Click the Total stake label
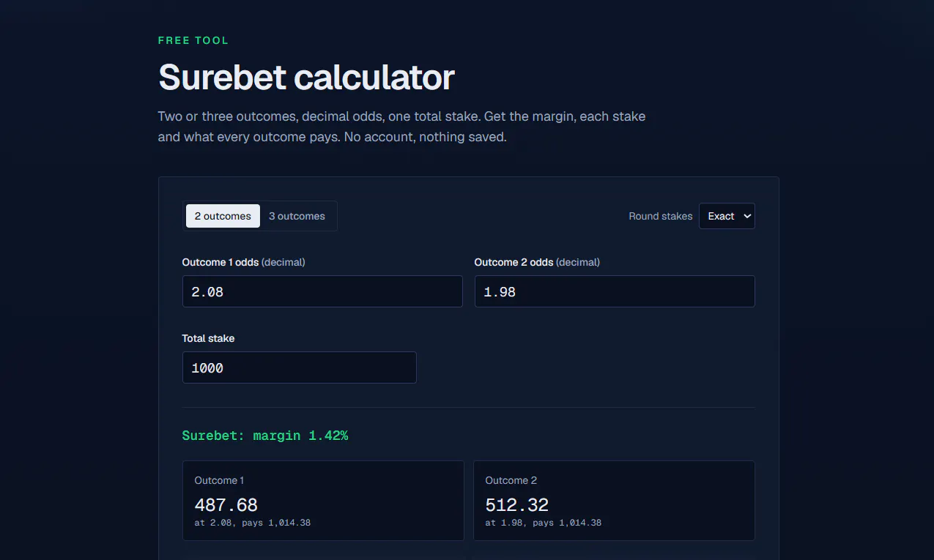This screenshot has height=560, width=934. (x=209, y=338)
